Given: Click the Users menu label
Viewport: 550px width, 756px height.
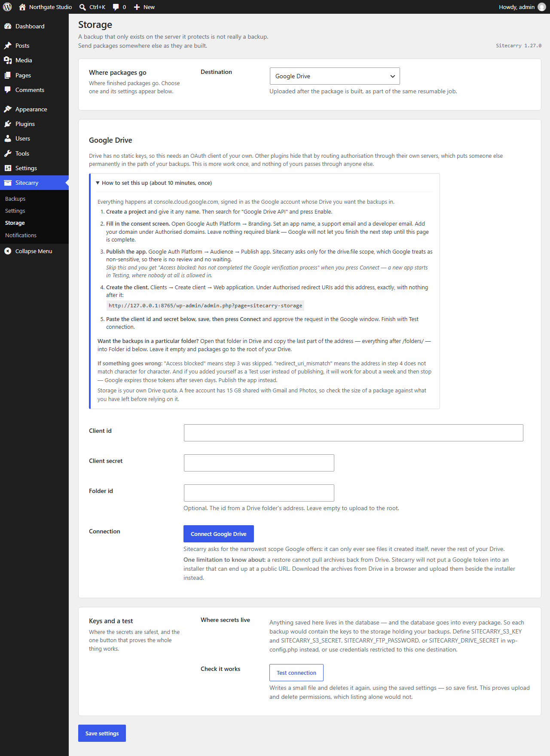Looking at the screenshot, I should (x=23, y=138).
